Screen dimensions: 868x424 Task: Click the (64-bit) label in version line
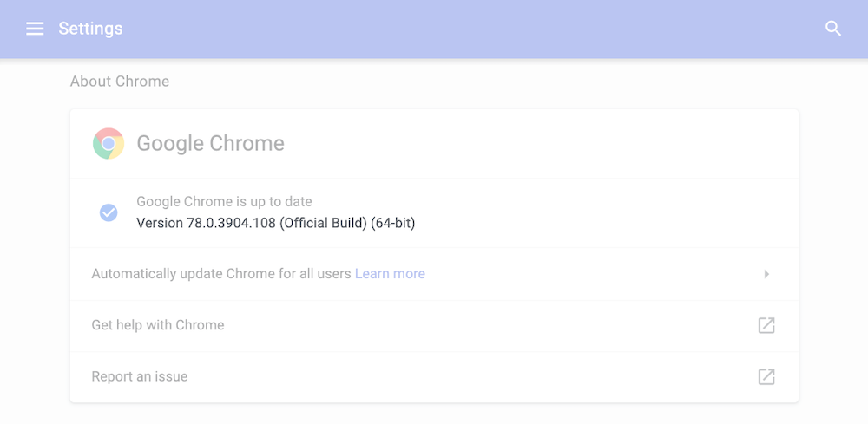click(x=393, y=223)
